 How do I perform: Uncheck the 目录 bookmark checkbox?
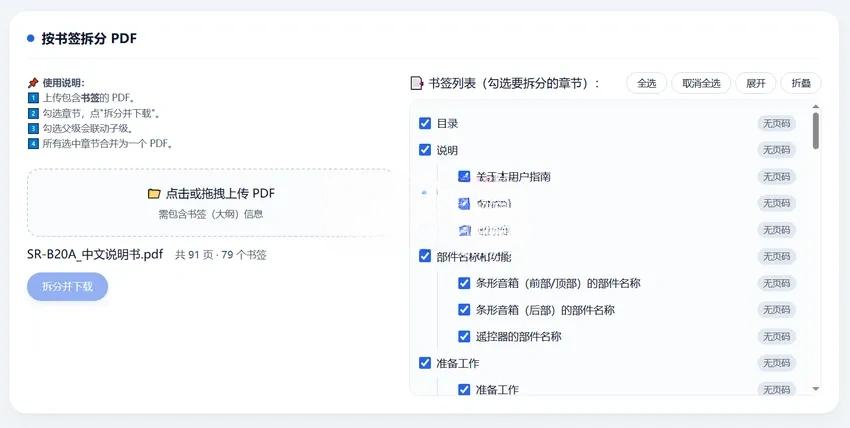tap(425, 123)
